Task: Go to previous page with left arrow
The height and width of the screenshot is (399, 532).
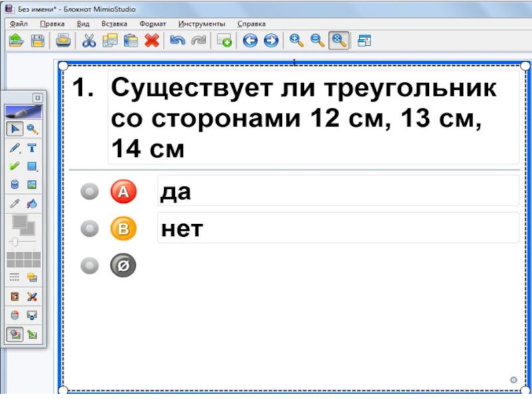Action: click(250, 41)
